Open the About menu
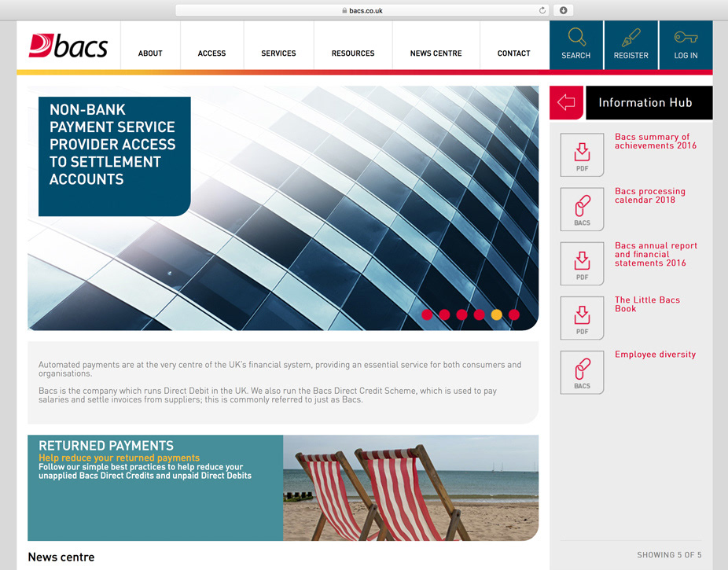728x570 pixels. point(150,53)
